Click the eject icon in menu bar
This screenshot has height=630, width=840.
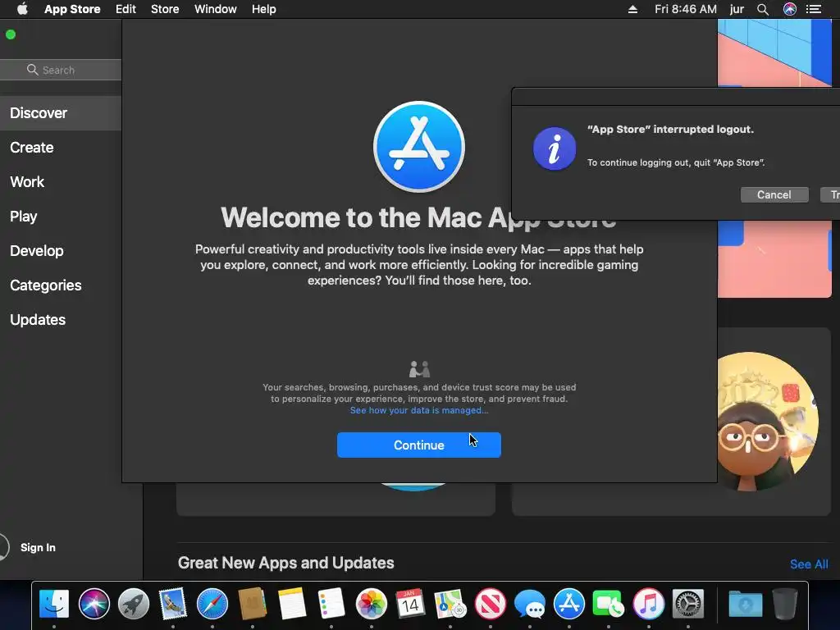coord(632,9)
